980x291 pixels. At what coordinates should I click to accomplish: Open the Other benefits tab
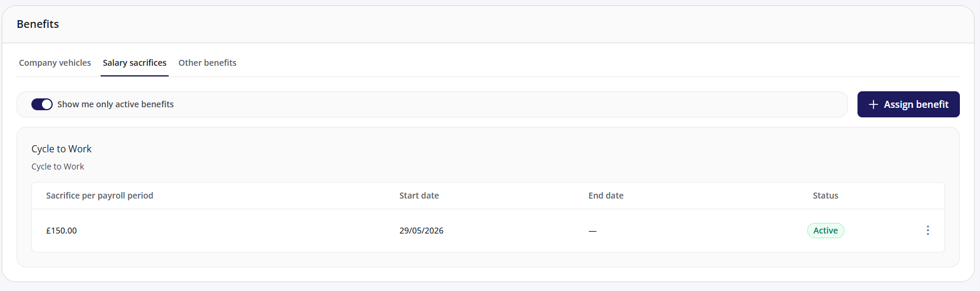tap(207, 63)
